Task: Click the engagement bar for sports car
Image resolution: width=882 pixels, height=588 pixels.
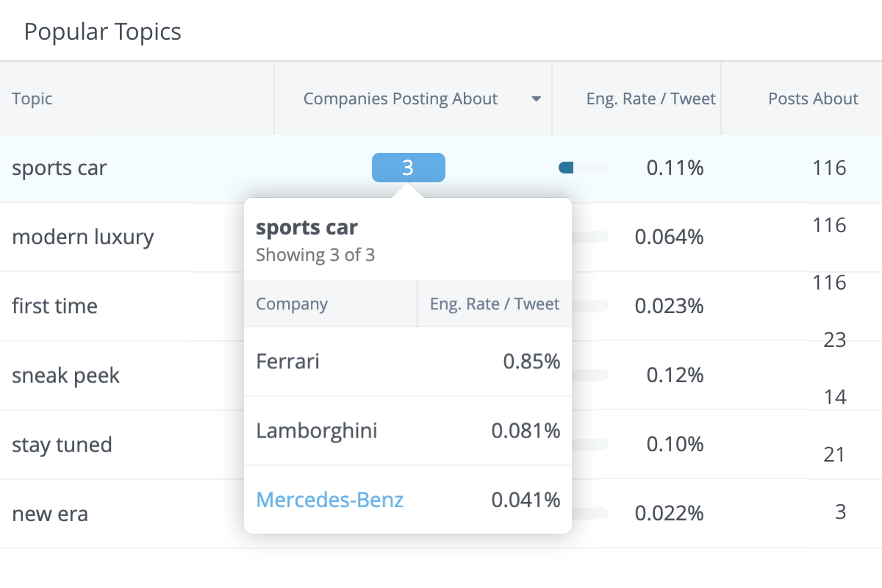Action: coord(584,168)
